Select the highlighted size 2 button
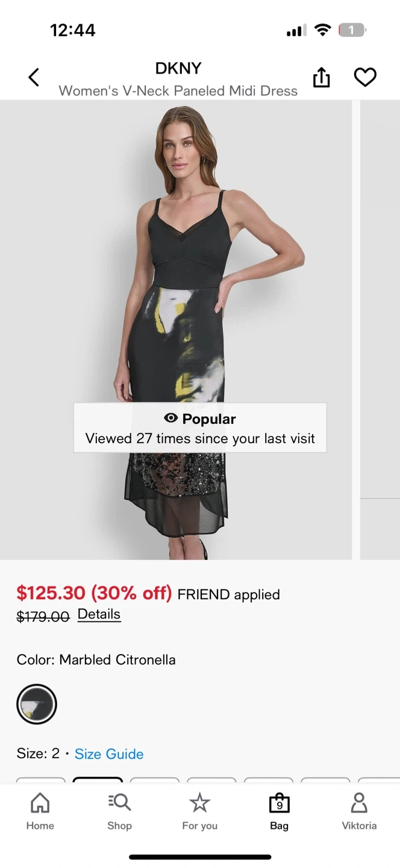The width and height of the screenshot is (400, 868). [x=98, y=781]
